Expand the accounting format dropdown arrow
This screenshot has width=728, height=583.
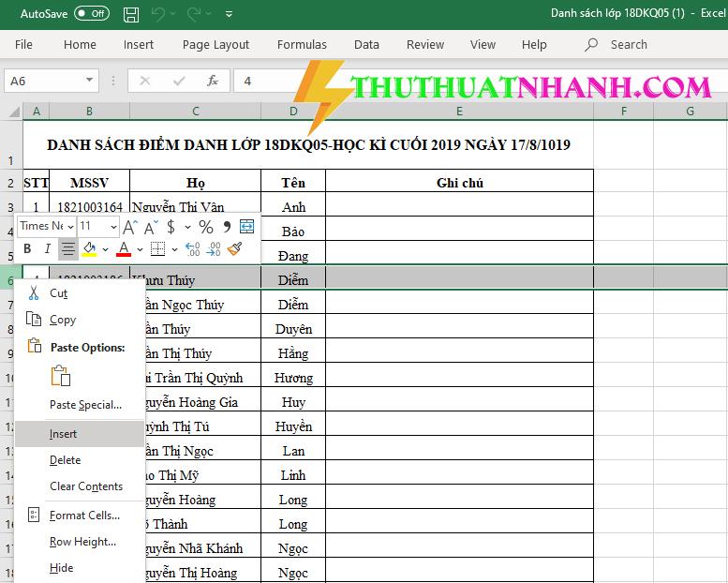pos(187,227)
